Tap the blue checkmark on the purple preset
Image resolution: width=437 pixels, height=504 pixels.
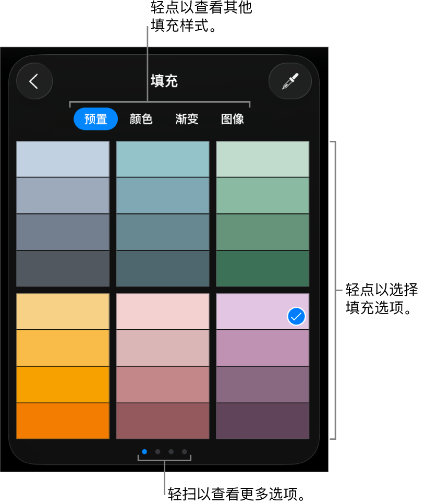pyautogui.click(x=296, y=316)
